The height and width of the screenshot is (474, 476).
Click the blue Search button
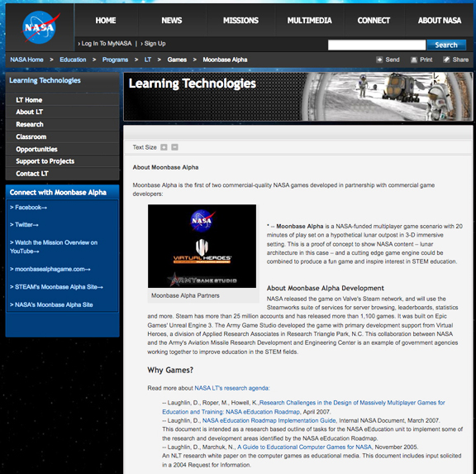pos(446,45)
